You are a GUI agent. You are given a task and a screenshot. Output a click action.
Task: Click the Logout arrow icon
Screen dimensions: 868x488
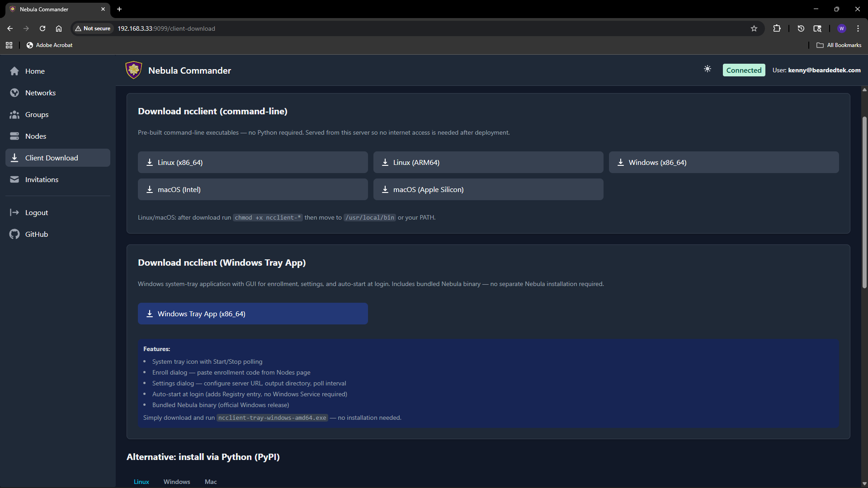14,212
